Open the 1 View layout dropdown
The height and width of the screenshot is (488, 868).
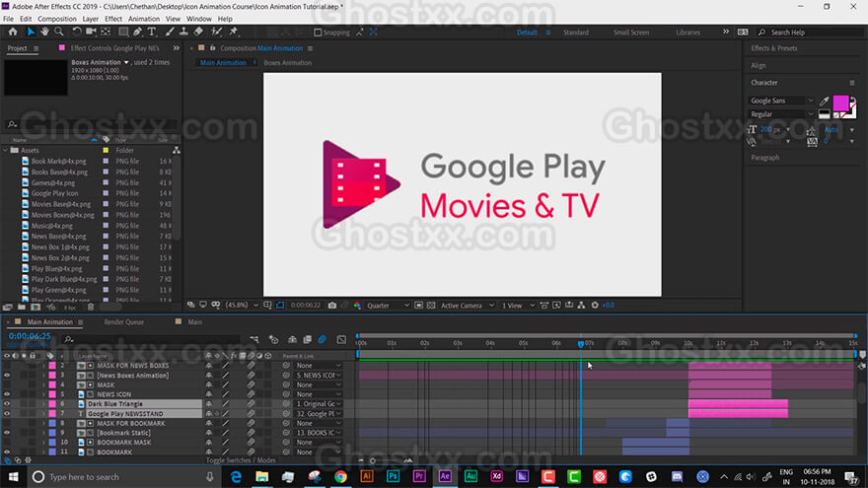(x=518, y=306)
